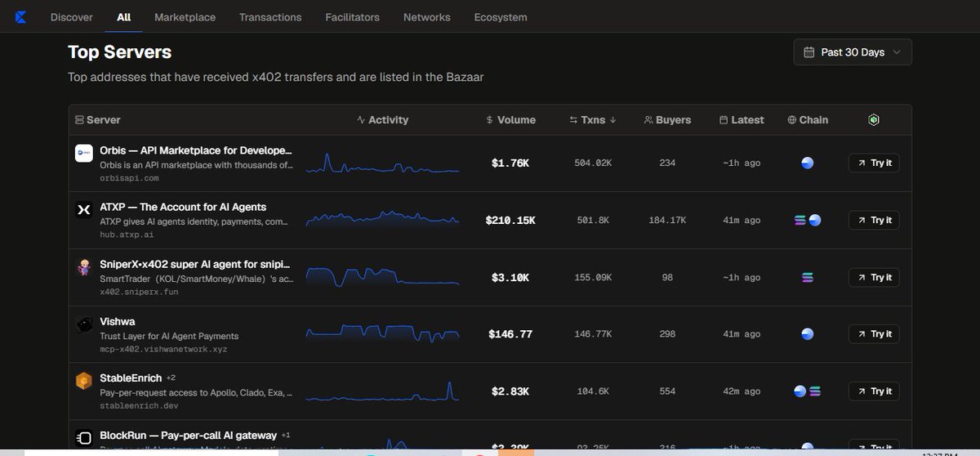The height and width of the screenshot is (456, 980).
Task: Open the Past 30 Days dropdown
Action: pyautogui.click(x=853, y=52)
